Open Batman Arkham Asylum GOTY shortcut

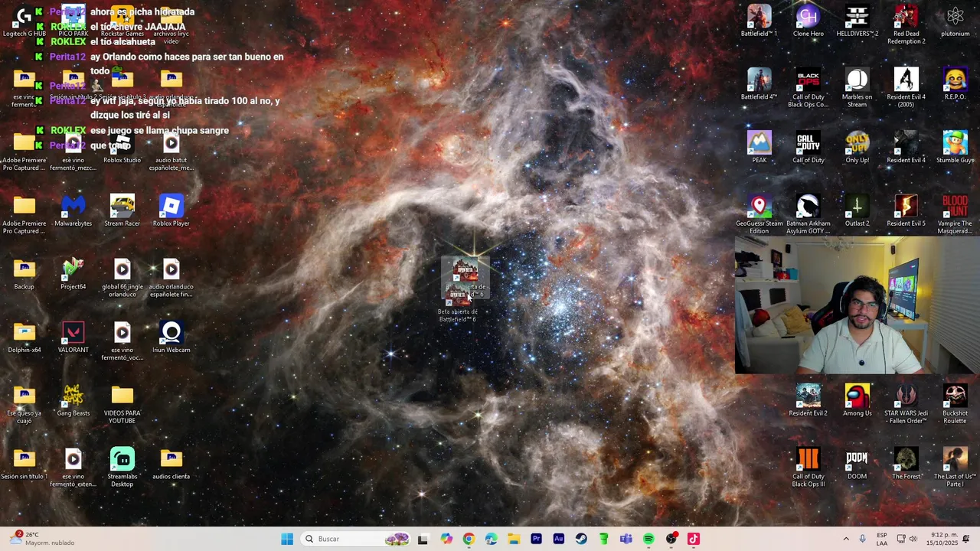(808, 214)
